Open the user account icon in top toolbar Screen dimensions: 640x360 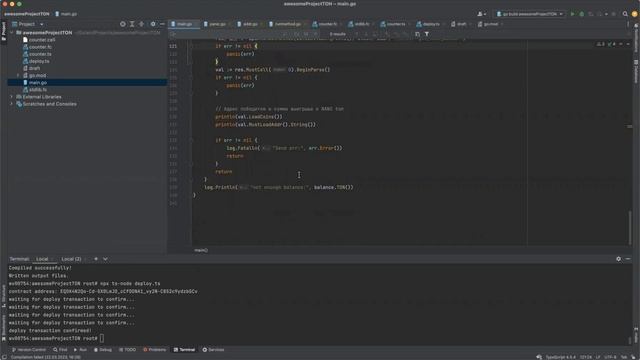tap(481, 14)
